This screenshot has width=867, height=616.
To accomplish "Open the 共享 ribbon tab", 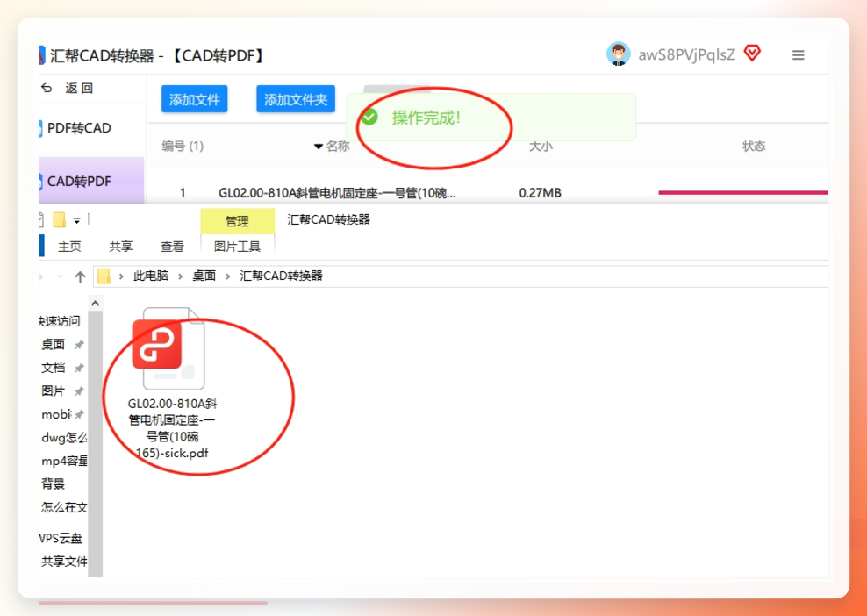I will click(120, 247).
